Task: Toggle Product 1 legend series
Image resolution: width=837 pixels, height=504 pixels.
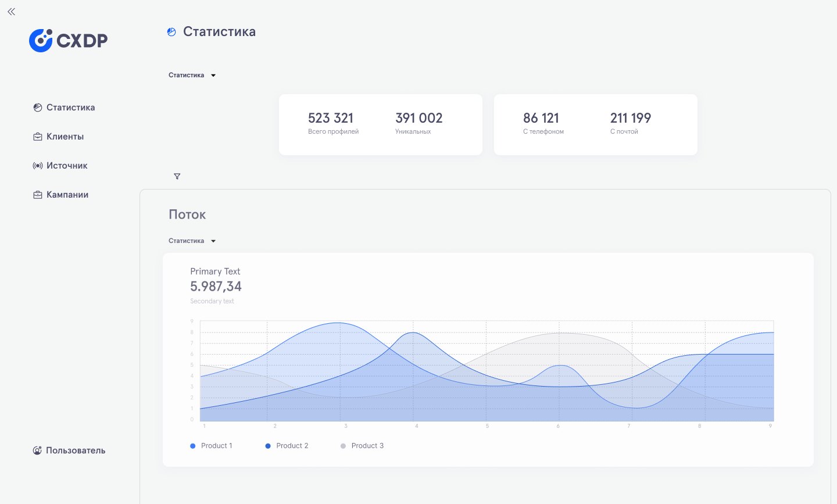Action: click(x=211, y=446)
